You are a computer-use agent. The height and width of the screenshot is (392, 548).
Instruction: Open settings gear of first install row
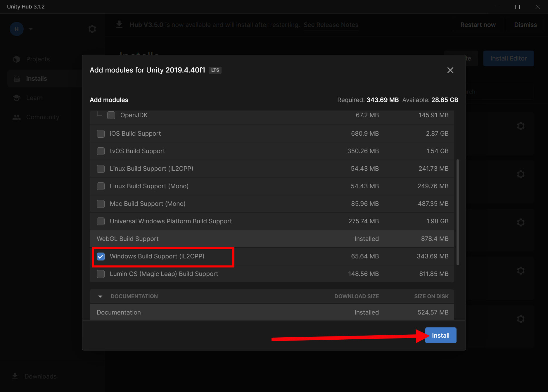[521, 126]
